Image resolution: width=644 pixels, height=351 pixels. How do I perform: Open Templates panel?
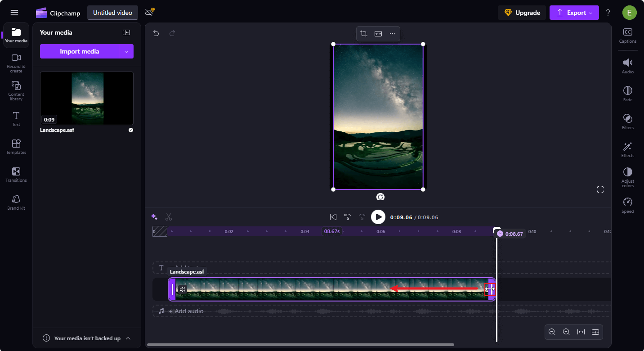16,147
